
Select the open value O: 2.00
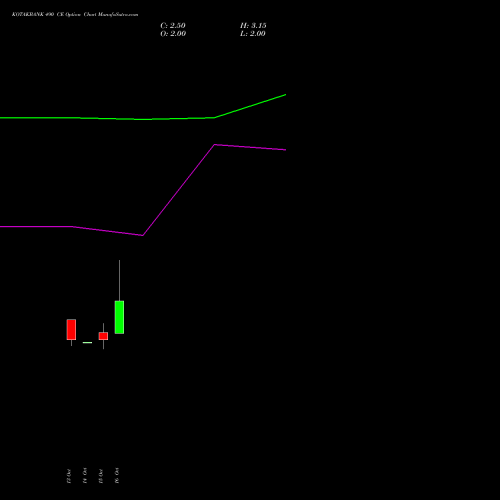[173, 34]
